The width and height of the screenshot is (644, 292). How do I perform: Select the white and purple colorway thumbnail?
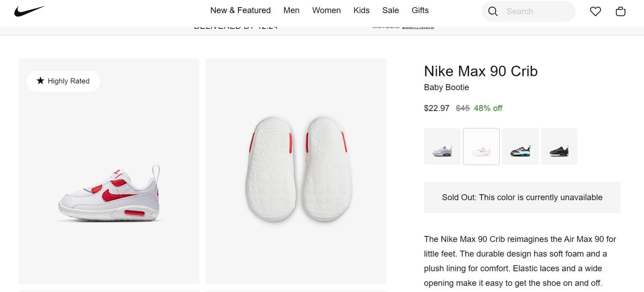(442, 146)
